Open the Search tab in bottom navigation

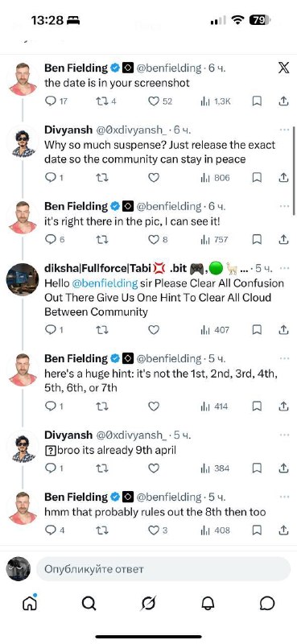point(89,603)
